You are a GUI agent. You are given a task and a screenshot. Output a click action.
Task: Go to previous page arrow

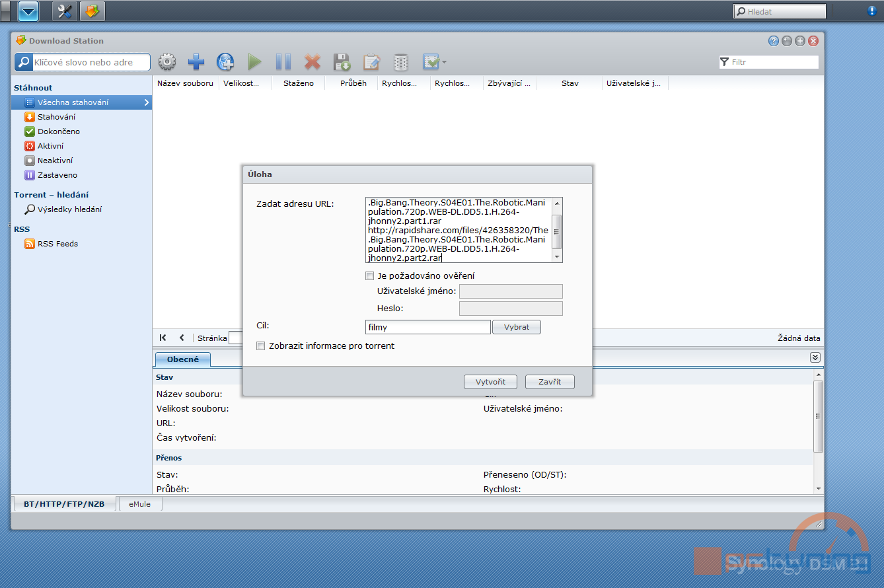pyautogui.click(x=182, y=338)
